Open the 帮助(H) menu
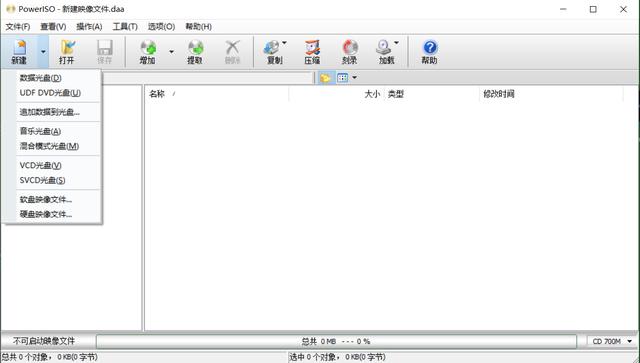640x363 pixels. [x=198, y=27]
